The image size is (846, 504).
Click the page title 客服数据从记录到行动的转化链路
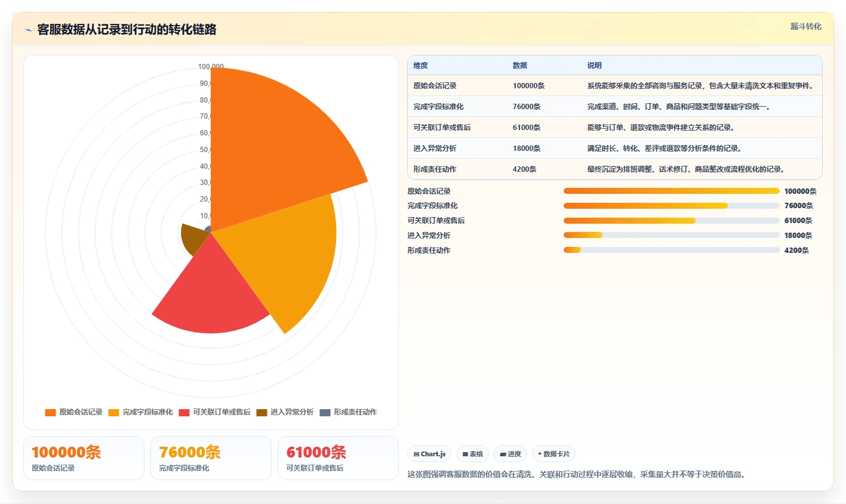(127, 30)
